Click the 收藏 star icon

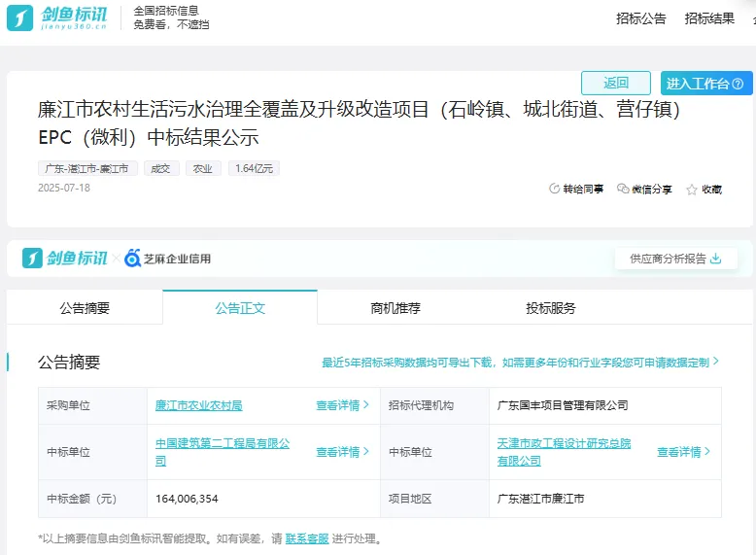coord(692,190)
